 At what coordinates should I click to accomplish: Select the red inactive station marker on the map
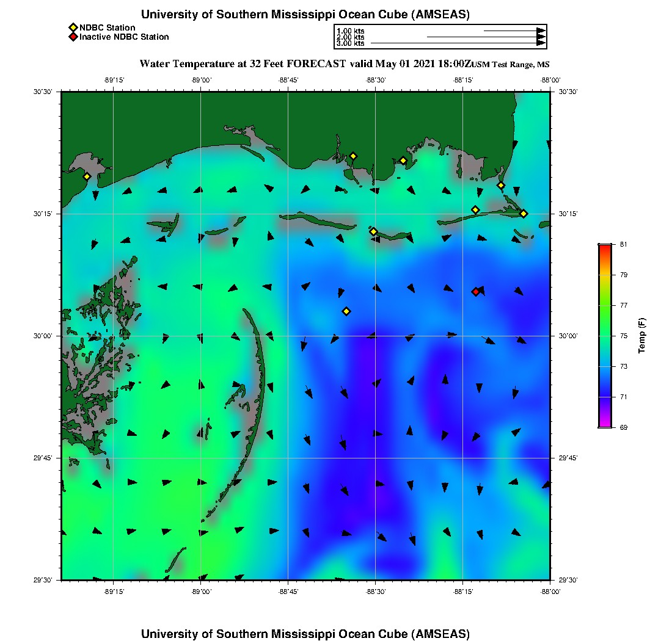click(475, 292)
